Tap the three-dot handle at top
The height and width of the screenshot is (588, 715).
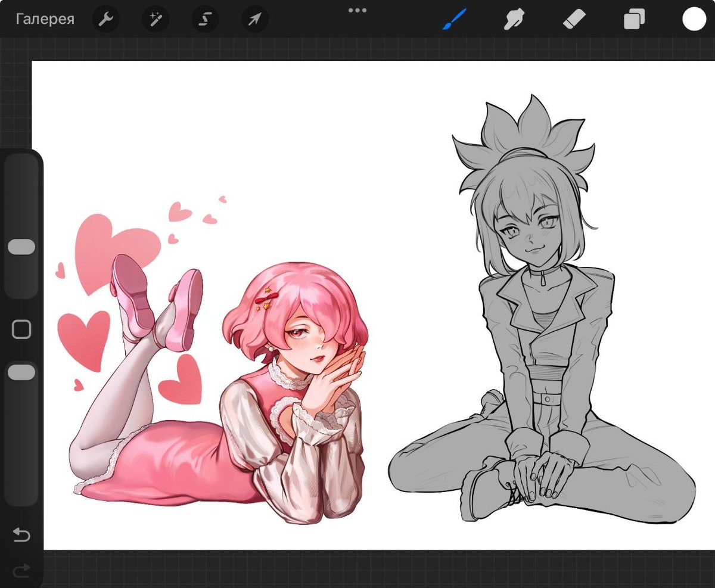357,10
